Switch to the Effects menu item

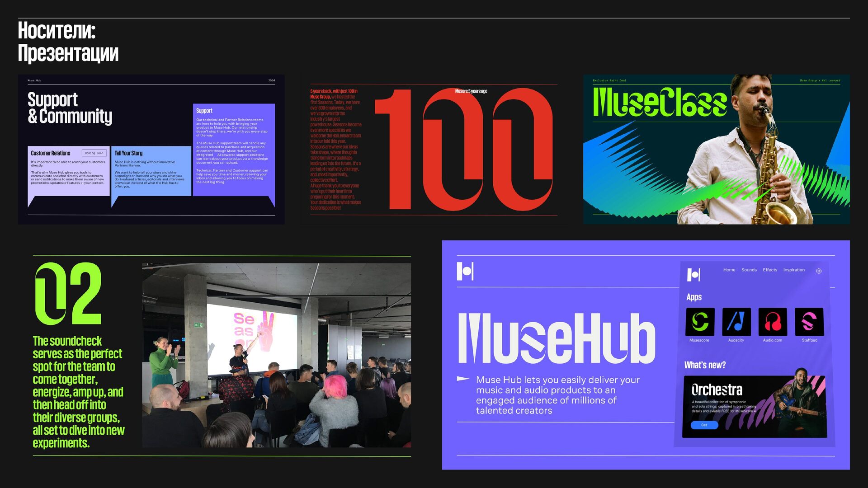[x=770, y=270]
